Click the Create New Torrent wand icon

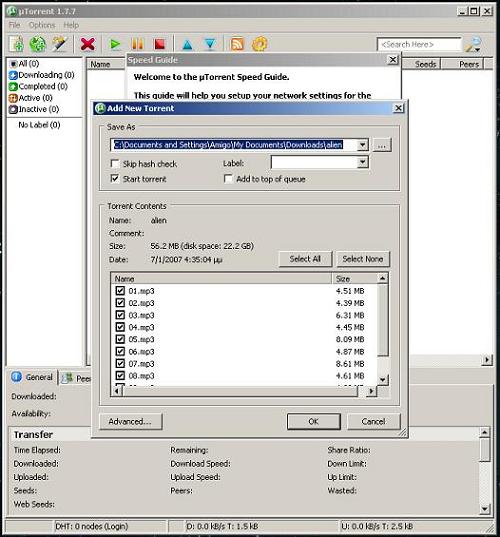tap(60, 44)
